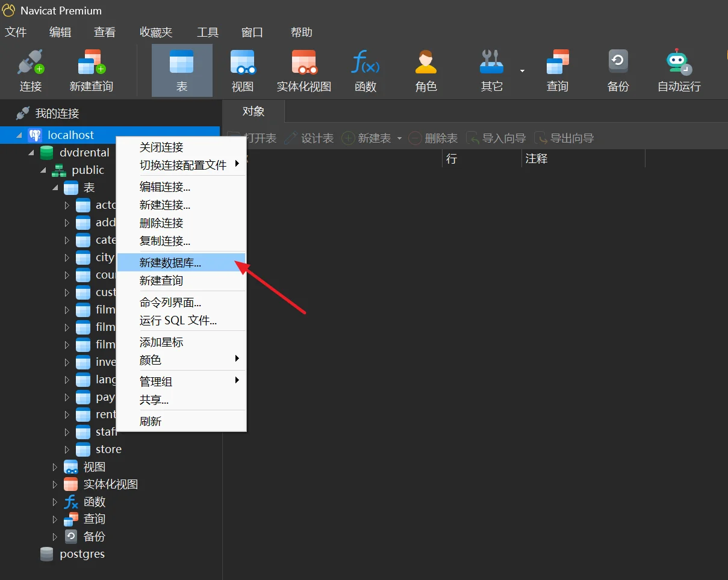Open the Role (角色) user icon
Image resolution: width=728 pixels, height=580 pixels.
click(426, 63)
